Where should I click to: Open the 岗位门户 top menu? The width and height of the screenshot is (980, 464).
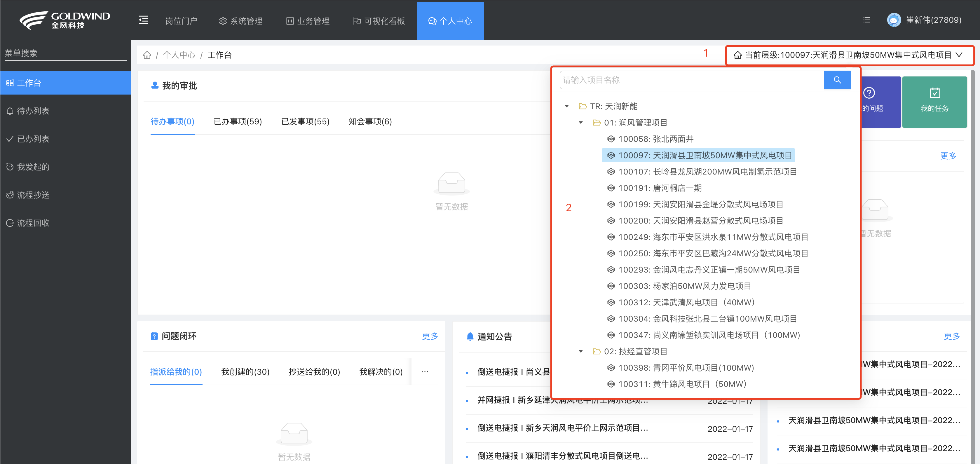point(181,21)
